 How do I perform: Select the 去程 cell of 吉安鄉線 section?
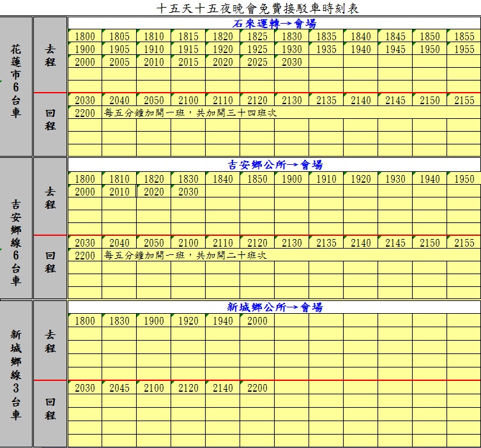(50, 196)
